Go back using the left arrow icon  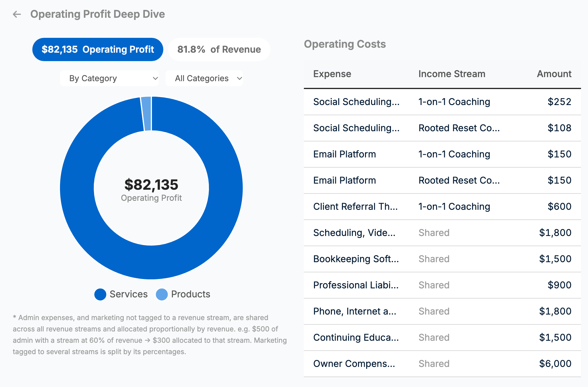pos(17,14)
